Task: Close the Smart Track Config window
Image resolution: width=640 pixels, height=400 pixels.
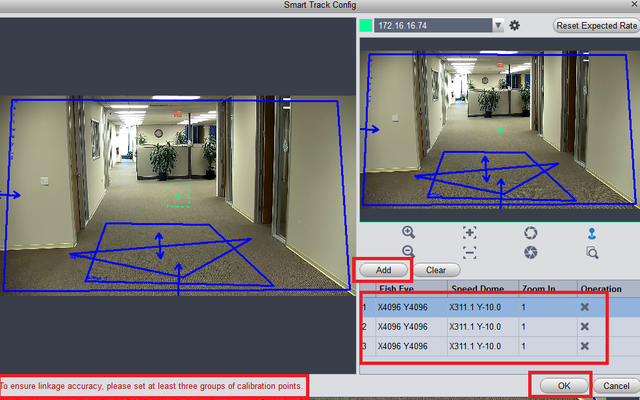Action: [x=634, y=4]
